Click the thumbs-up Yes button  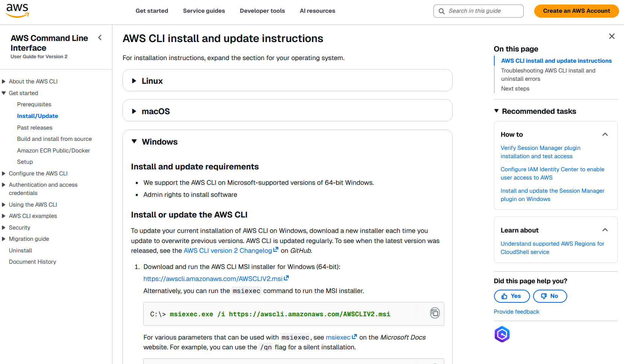coord(512,296)
